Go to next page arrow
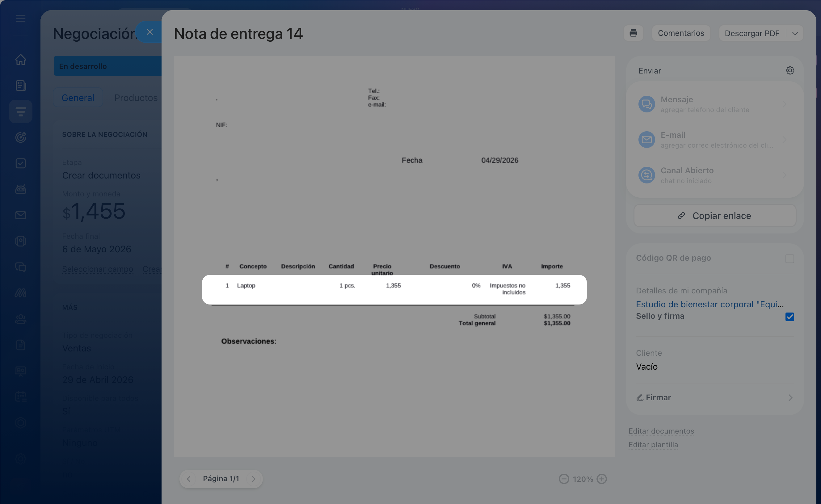The image size is (821, 504). [254, 479]
